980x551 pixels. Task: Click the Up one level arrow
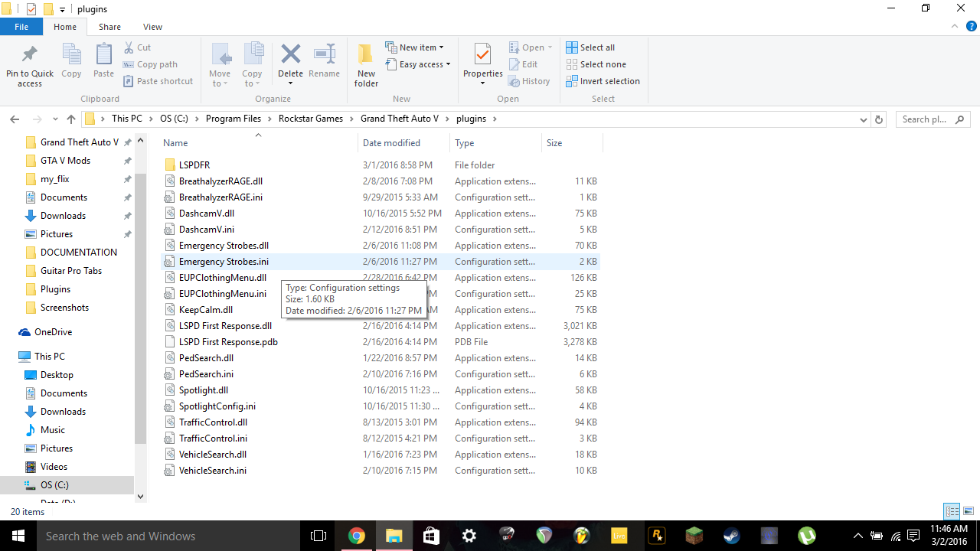[x=71, y=119]
